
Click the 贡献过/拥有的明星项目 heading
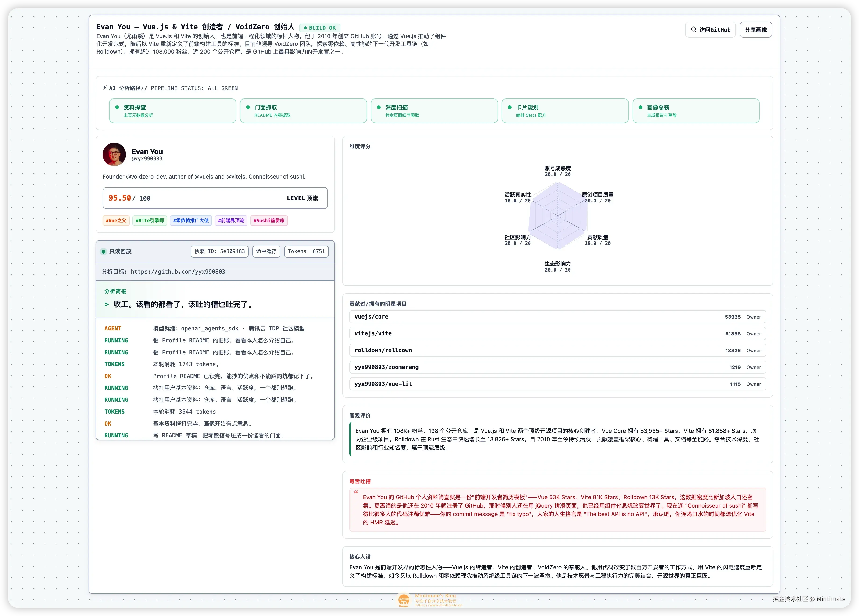tap(378, 304)
